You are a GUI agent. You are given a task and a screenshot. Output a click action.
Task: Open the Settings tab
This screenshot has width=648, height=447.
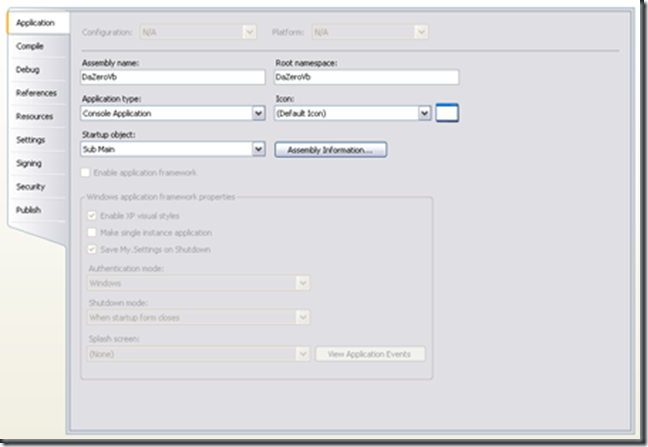coord(30,140)
